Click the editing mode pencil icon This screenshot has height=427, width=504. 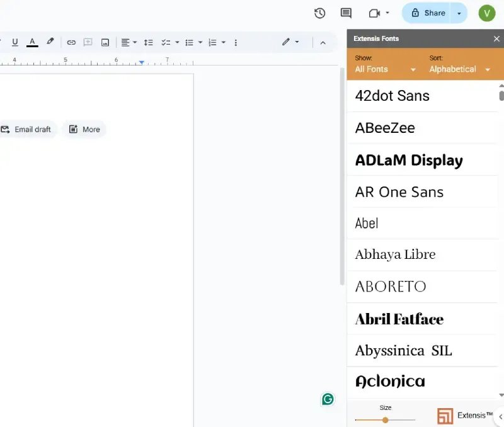[286, 42]
